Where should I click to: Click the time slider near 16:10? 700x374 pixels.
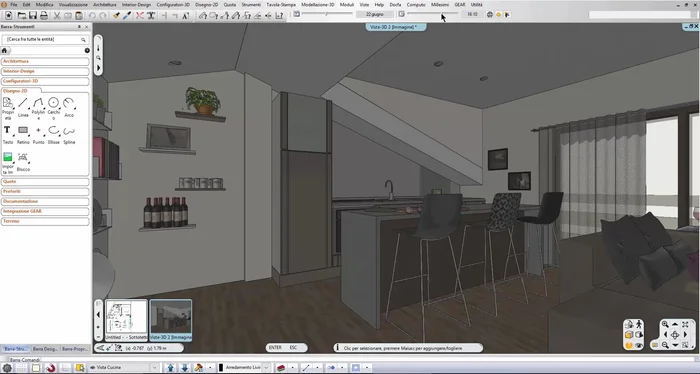coord(432,14)
